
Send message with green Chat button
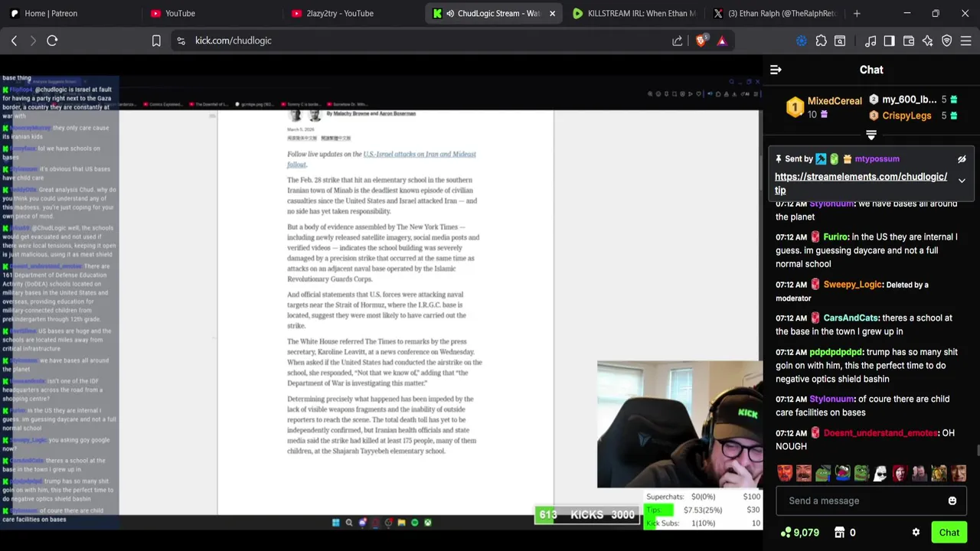click(949, 533)
